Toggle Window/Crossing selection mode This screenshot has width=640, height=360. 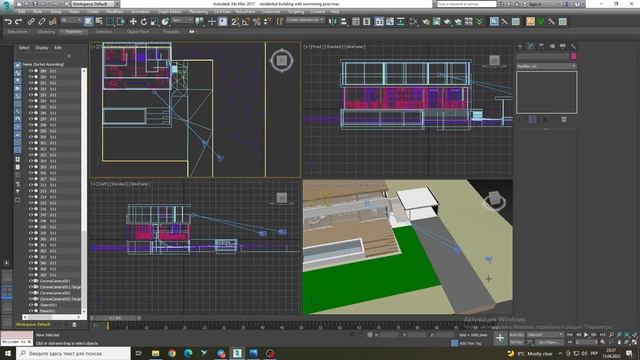121,22
